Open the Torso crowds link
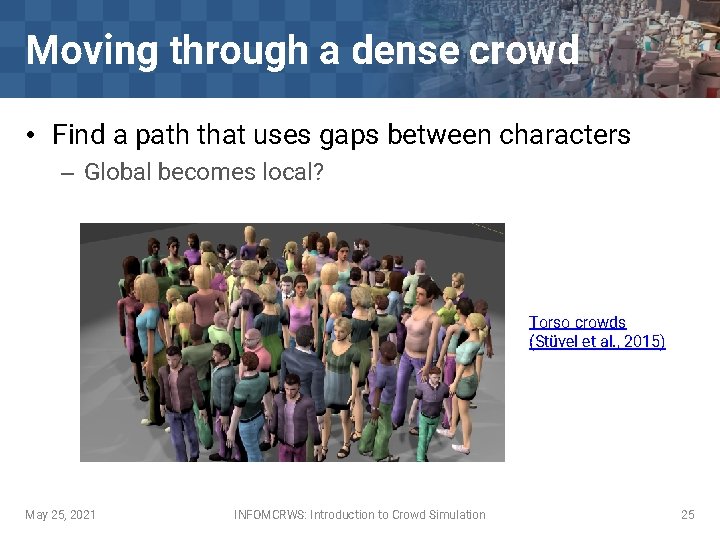Screen dimensions: 720x540 [x=597, y=332]
